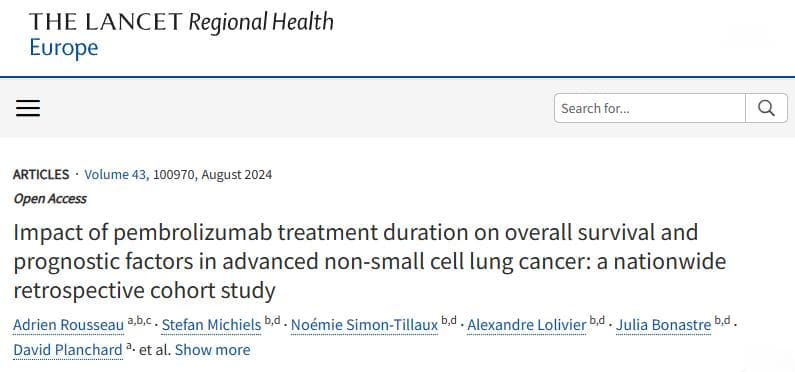The height and width of the screenshot is (372, 795).
Task: Click the ARTICLES section label
Action: [41, 175]
